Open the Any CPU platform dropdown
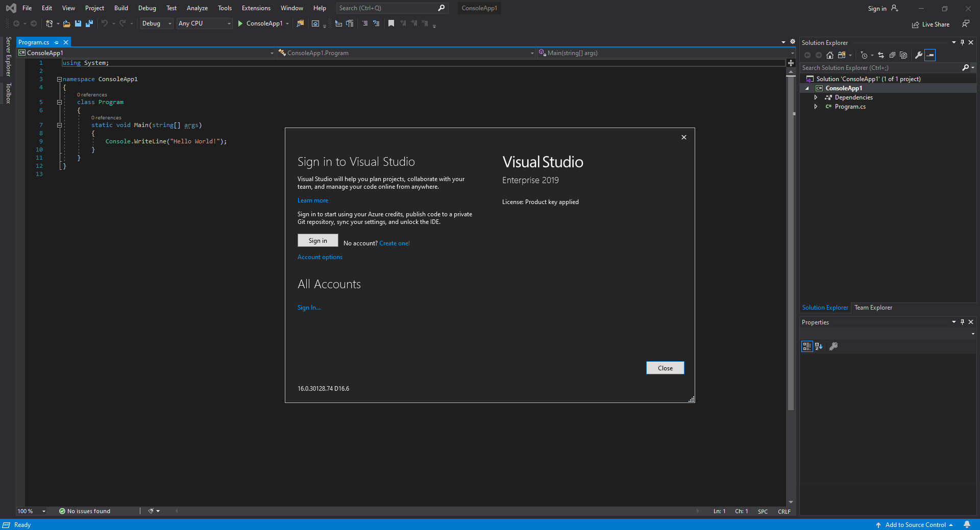The width and height of the screenshot is (980, 530). click(x=228, y=23)
